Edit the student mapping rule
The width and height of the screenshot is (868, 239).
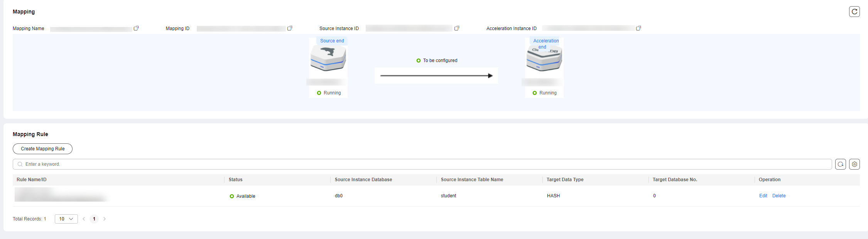tap(763, 196)
